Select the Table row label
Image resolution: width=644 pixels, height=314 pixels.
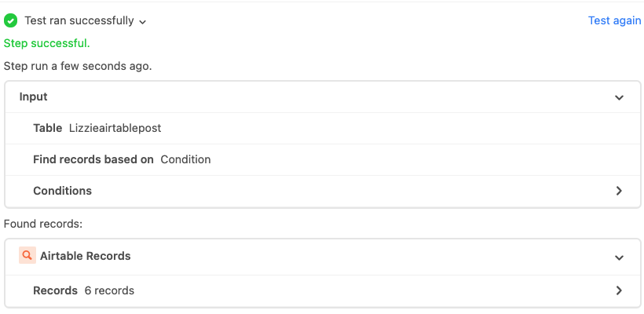pos(48,128)
